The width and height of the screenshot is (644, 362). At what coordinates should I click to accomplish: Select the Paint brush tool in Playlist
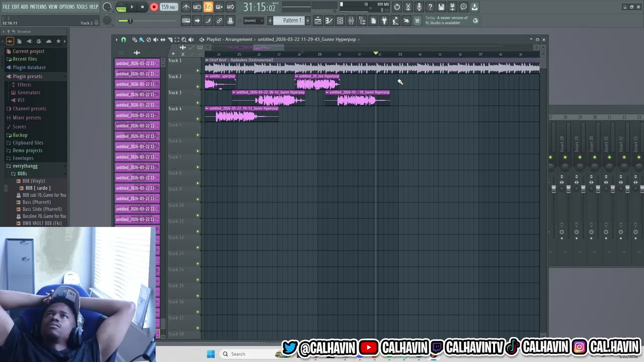pyautogui.click(x=141, y=40)
